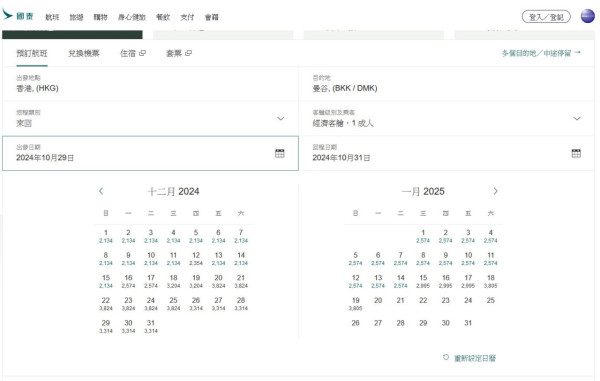This screenshot has height=381, width=600.
Task: Select January 18 in the 2025 calendar
Action: pyautogui.click(x=491, y=281)
